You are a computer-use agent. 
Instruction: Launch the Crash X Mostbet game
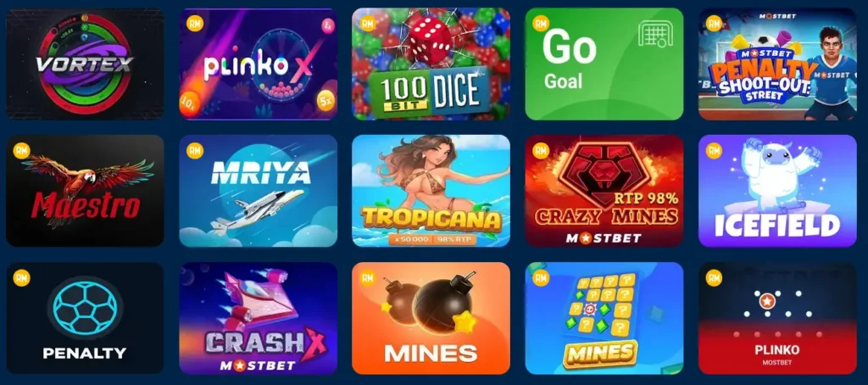point(258,319)
